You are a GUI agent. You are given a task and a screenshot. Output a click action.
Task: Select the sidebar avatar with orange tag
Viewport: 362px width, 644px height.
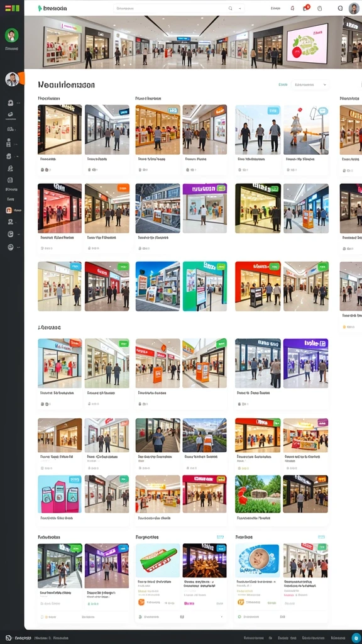[13, 79]
